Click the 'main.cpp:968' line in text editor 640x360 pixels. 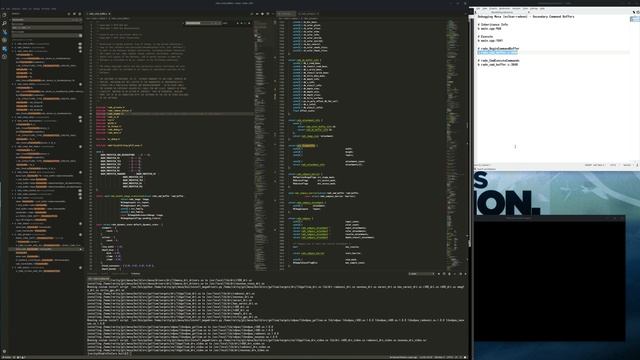[489, 29]
